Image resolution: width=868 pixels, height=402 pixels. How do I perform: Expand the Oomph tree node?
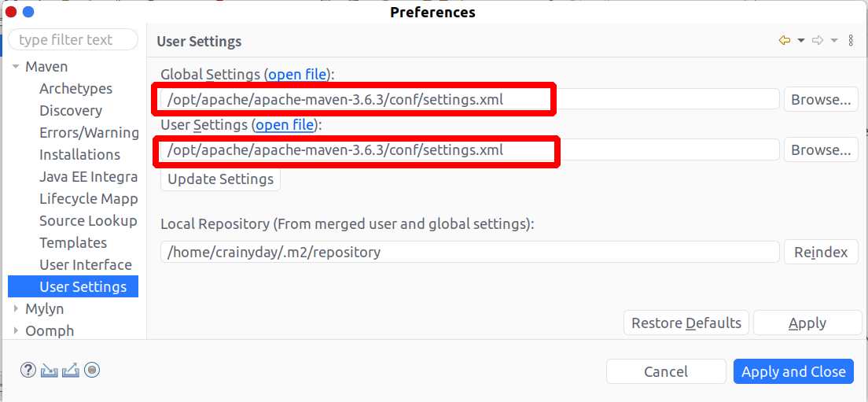[15, 331]
